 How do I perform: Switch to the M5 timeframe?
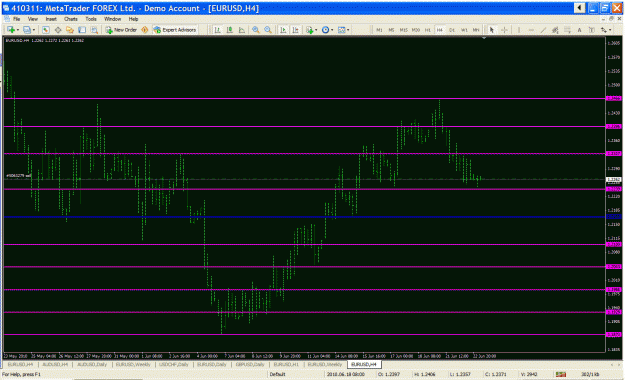coord(391,30)
